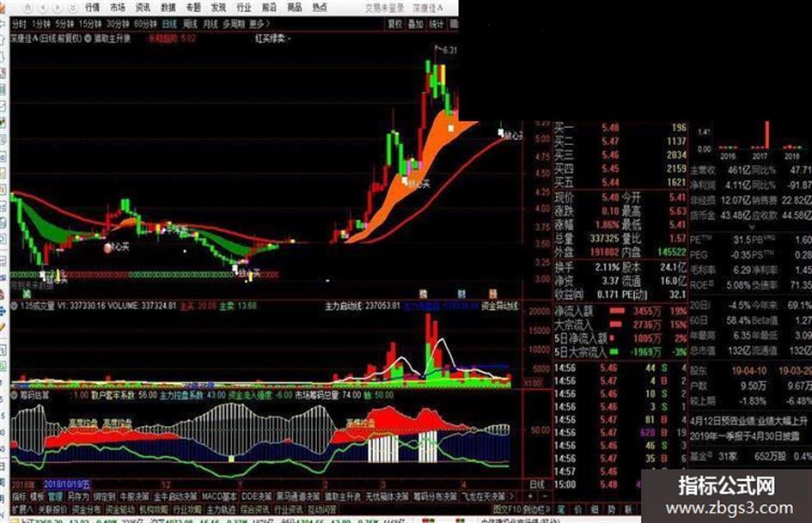Image resolution: width=812 pixels, height=523 pixels.
Task: Open the 市场 menu
Action: (118, 7)
